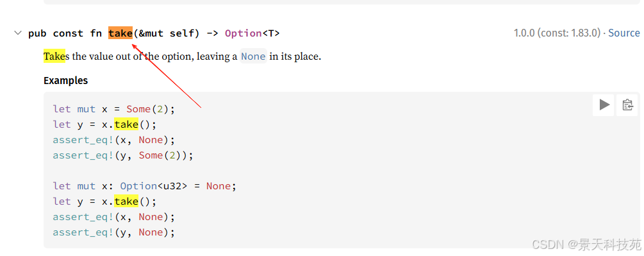Screen dimensions: 644x256
Task: Collapse the take method documentation chevron
Action: click(18, 33)
